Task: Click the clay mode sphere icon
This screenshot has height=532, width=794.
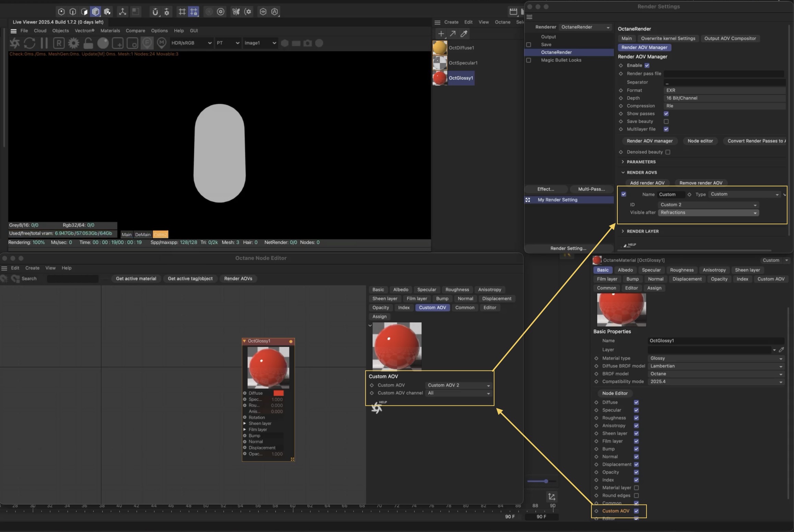Action: 103,43
